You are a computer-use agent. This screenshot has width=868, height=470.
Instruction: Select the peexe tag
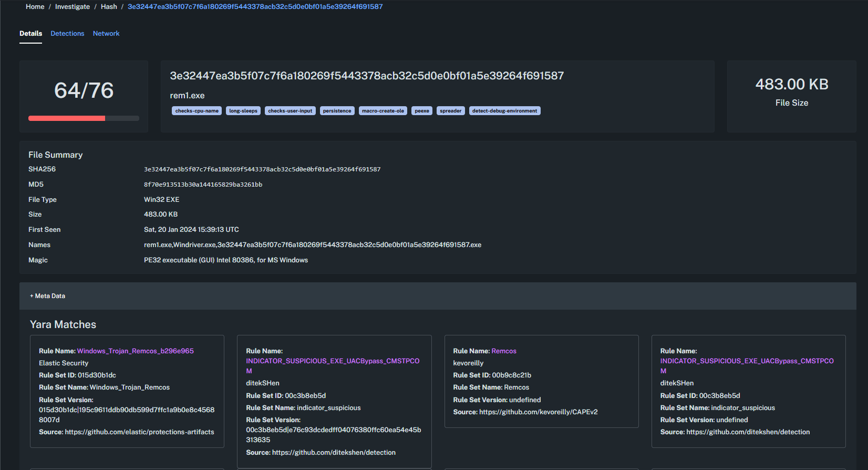421,111
